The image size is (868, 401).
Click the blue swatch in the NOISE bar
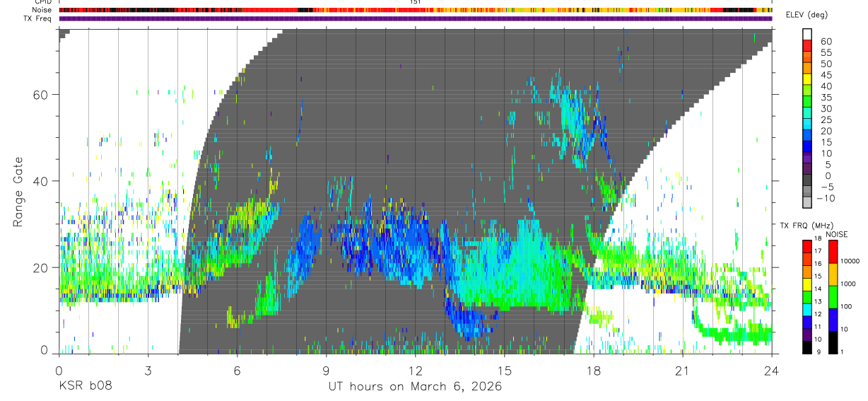pos(834,319)
